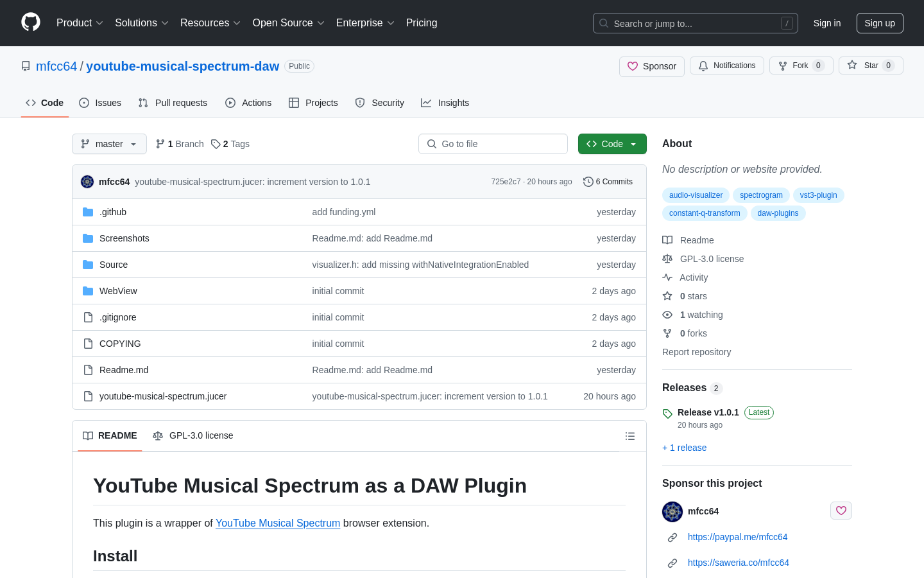Click the sponsor heart button beside mfcc64

841,511
